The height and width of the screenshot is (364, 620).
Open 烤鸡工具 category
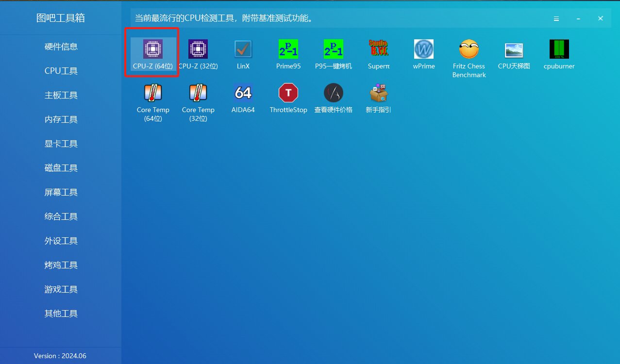coord(61,265)
